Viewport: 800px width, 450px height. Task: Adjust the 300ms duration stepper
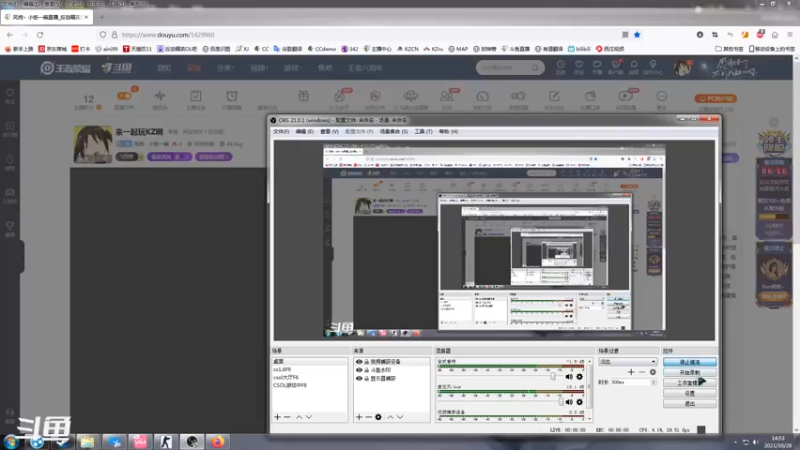pyautogui.click(x=654, y=382)
